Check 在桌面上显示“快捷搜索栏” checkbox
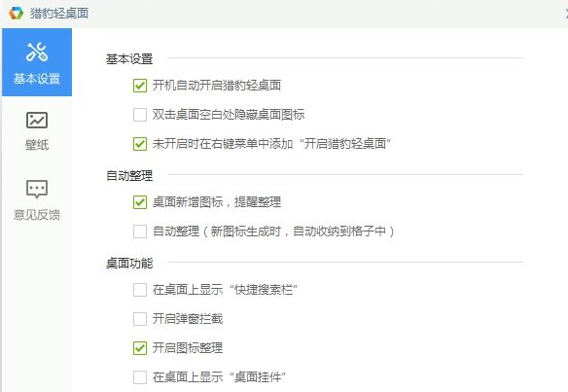Screen dimensions: 568x392 pyautogui.click(x=140, y=290)
